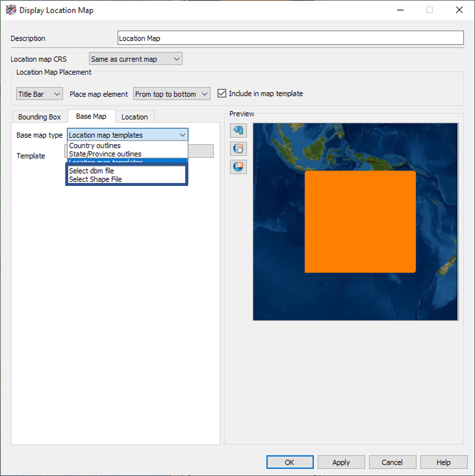This screenshot has height=476, width=475.
Task: Uncheck the Include in map template checkbox
Action: [x=222, y=93]
